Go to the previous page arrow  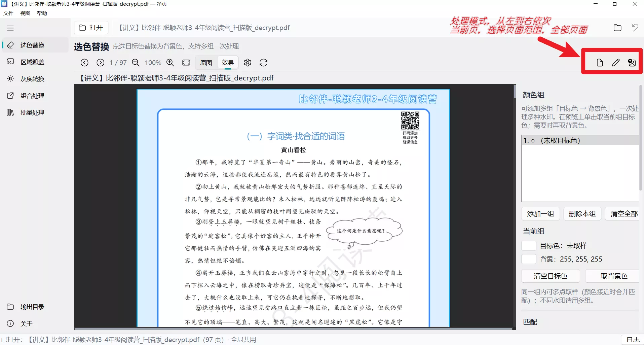pyautogui.click(x=84, y=63)
